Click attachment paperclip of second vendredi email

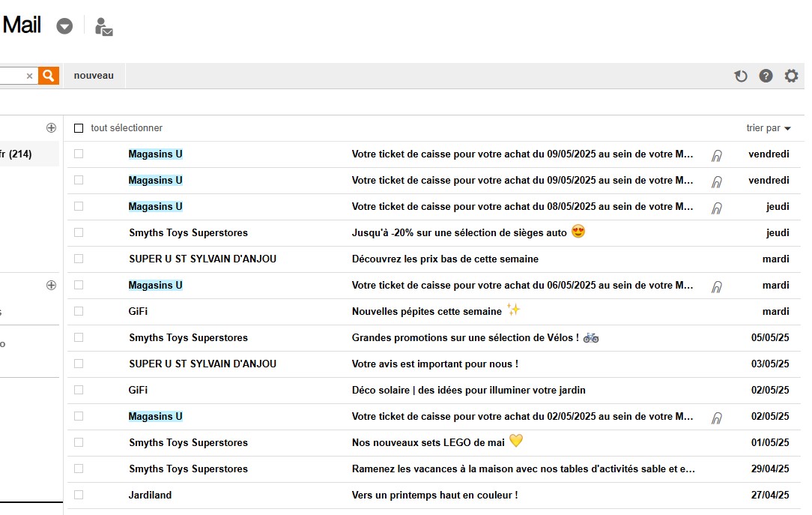(717, 182)
